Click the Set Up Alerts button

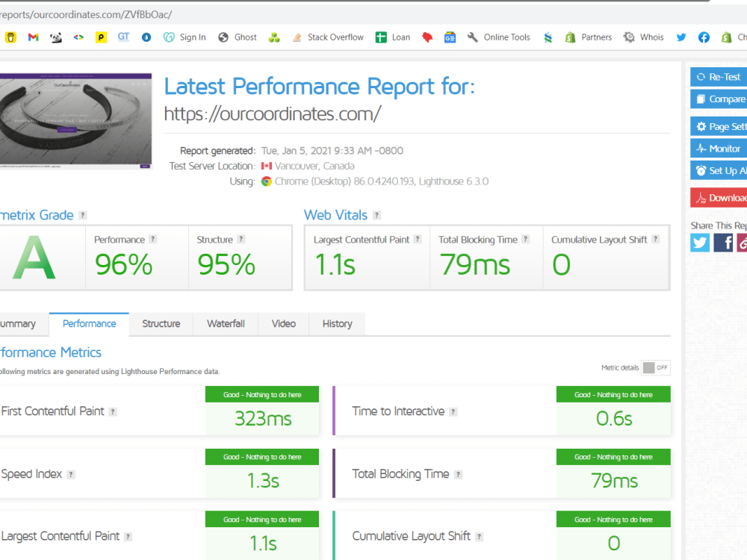click(719, 170)
